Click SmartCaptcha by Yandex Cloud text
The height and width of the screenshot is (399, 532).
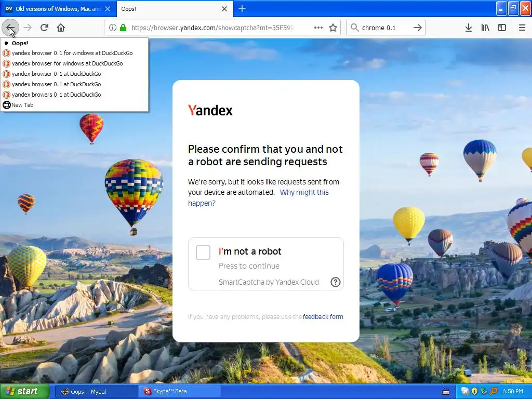269,282
